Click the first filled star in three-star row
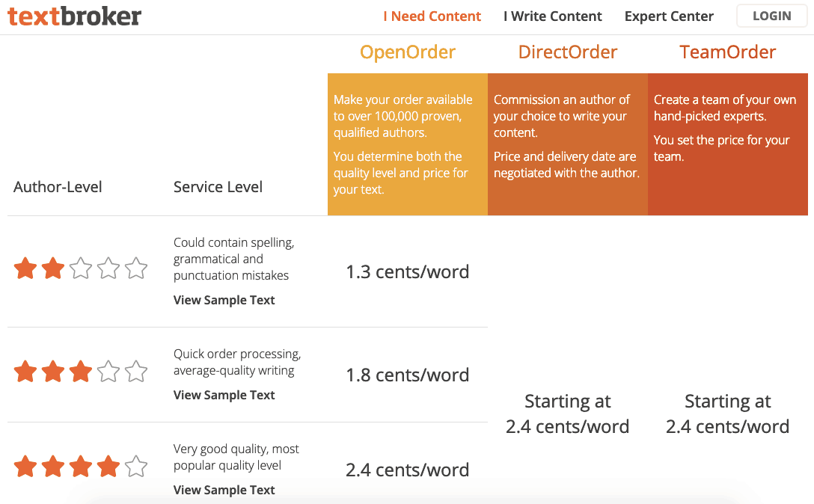Viewport: 814px width, 504px height. pyautogui.click(x=25, y=372)
